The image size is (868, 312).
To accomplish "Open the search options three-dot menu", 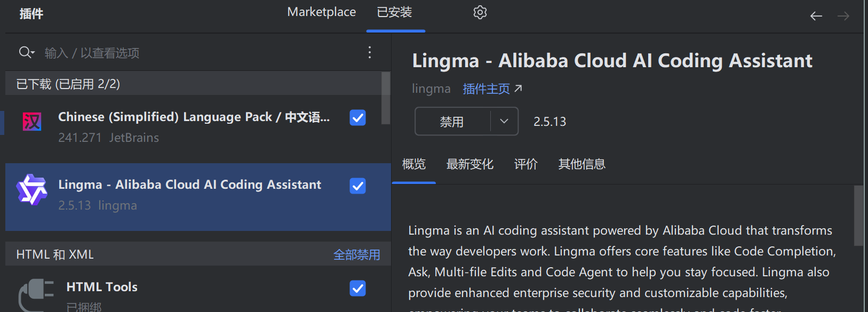I will coord(370,52).
